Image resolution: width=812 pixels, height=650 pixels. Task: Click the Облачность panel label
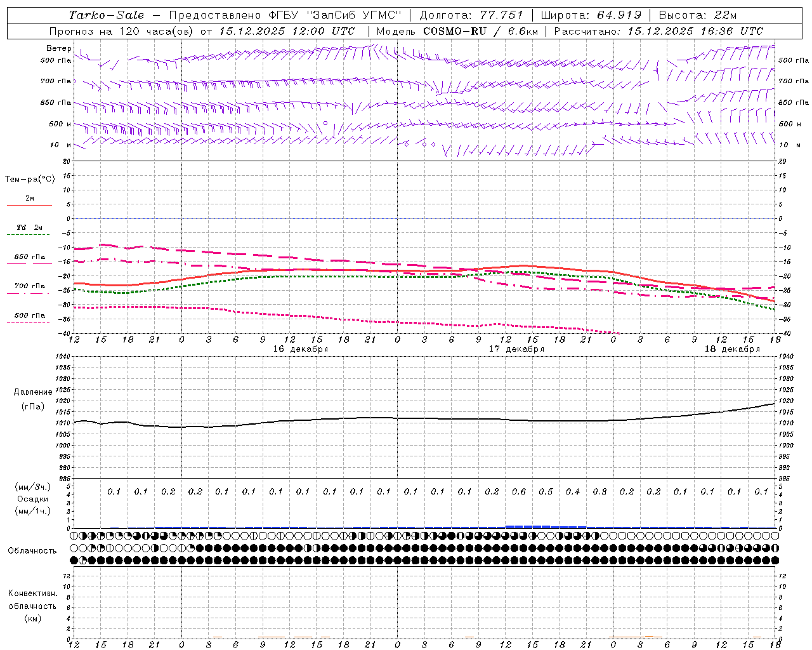[32, 551]
